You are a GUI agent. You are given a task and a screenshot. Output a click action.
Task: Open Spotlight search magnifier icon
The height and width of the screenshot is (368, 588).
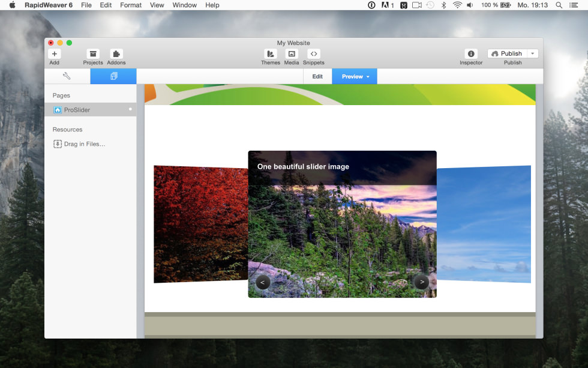click(559, 5)
